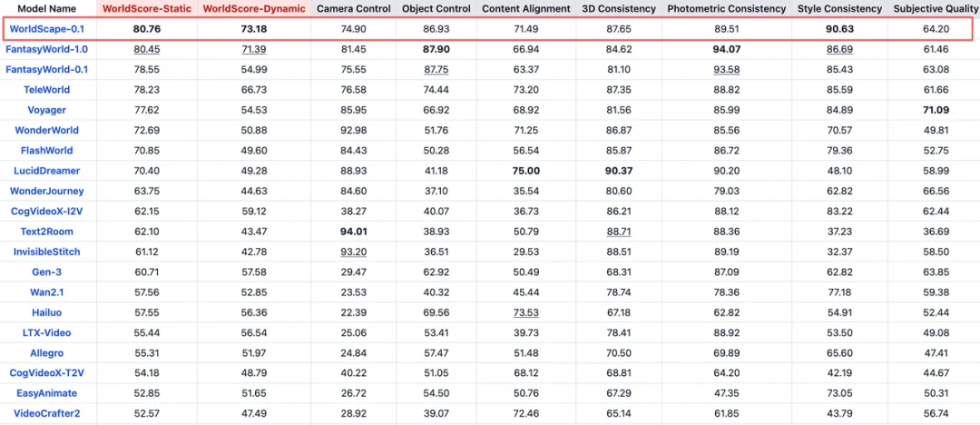Viewport: 980px width, 425px height.
Task: Click the Style Consistency column header
Action: point(839,9)
